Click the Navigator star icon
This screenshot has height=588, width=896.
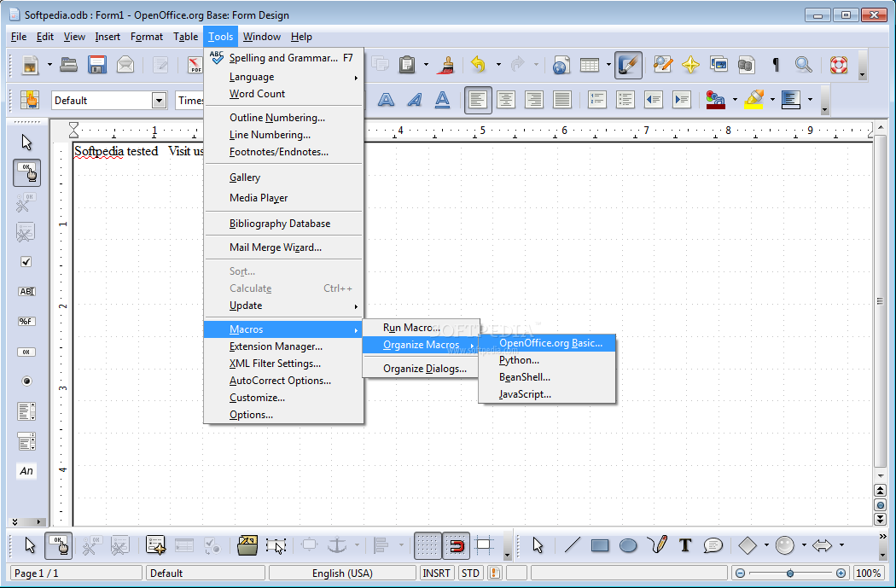coord(690,65)
